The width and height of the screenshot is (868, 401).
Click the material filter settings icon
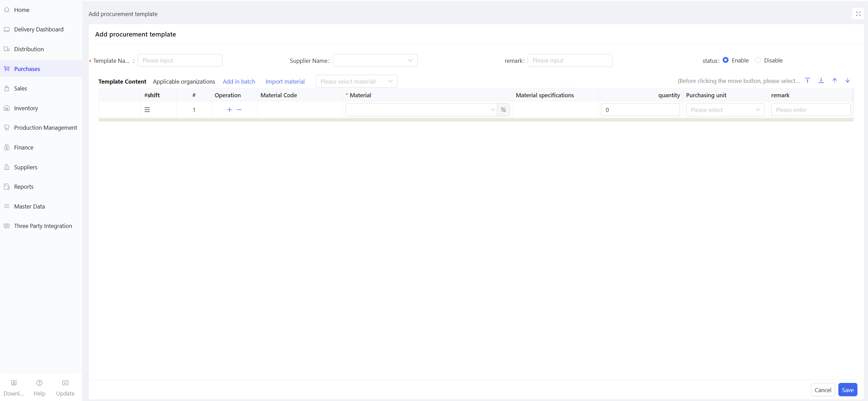[503, 110]
